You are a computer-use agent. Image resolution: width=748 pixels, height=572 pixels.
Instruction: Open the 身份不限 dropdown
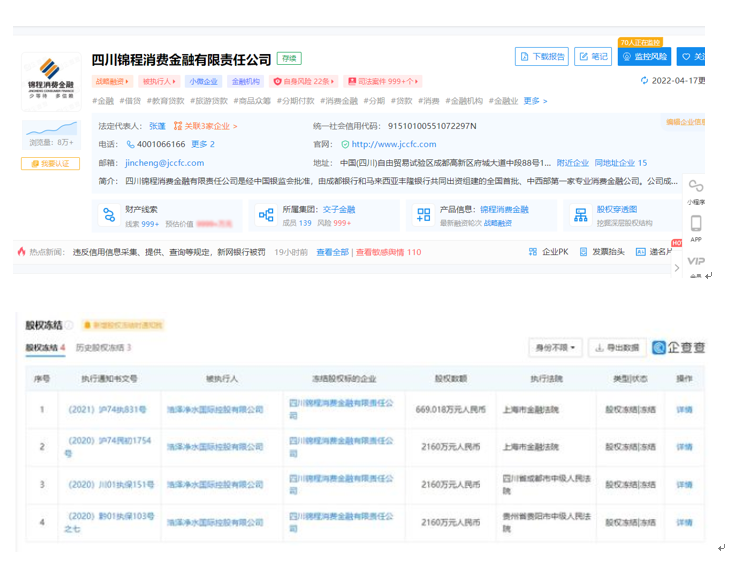point(555,348)
